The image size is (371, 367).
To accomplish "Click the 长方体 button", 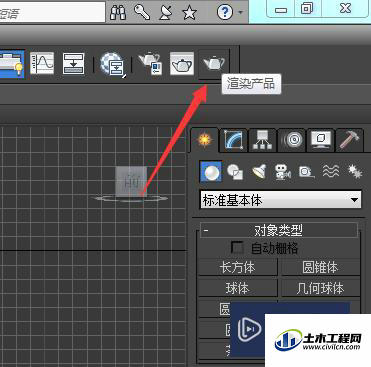I will coord(238,267).
